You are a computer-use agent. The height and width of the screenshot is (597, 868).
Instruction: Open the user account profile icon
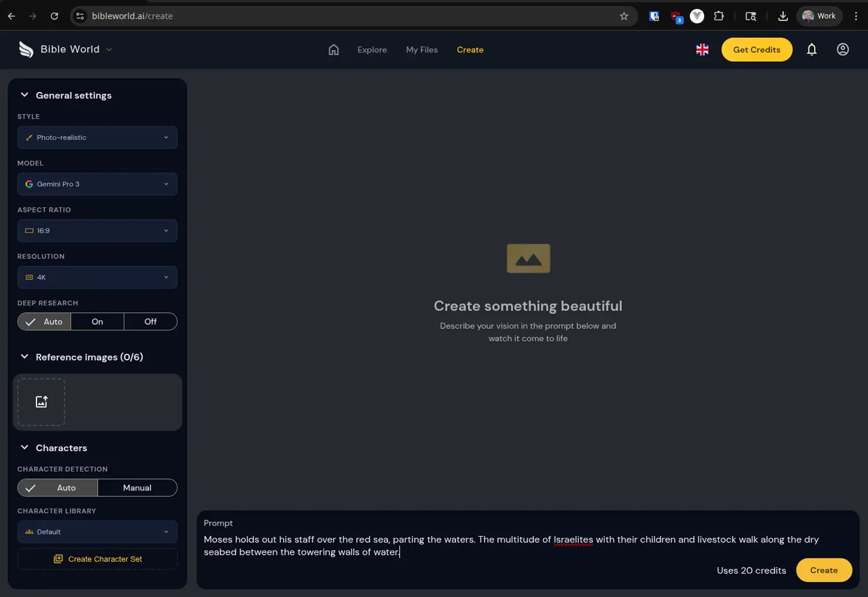[842, 50]
